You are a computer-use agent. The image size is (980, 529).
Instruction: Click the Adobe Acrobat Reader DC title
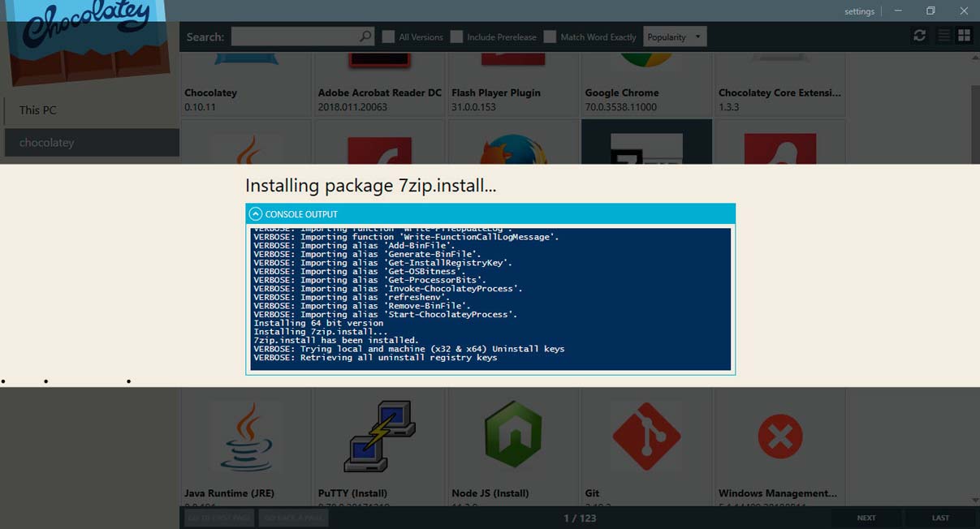click(380, 92)
